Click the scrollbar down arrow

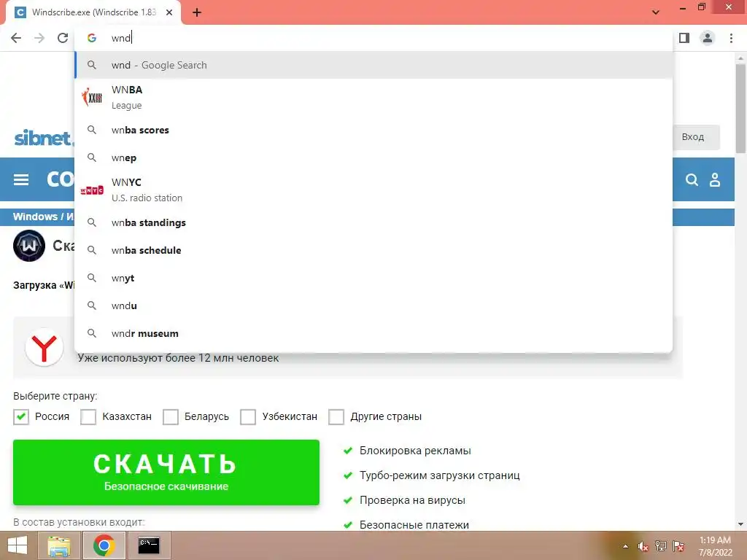(740, 524)
